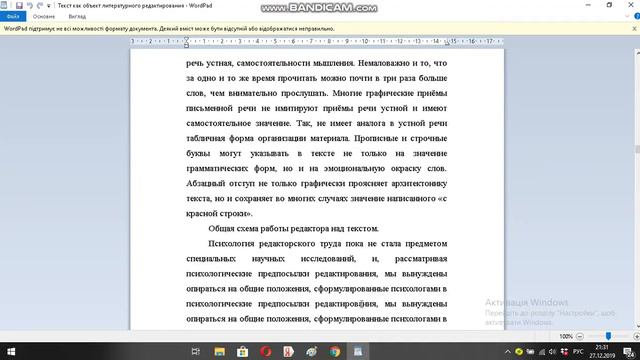The image size is (640, 360).
Task: Open the blue Файл menu tab
Action: pyautogui.click(x=13, y=16)
